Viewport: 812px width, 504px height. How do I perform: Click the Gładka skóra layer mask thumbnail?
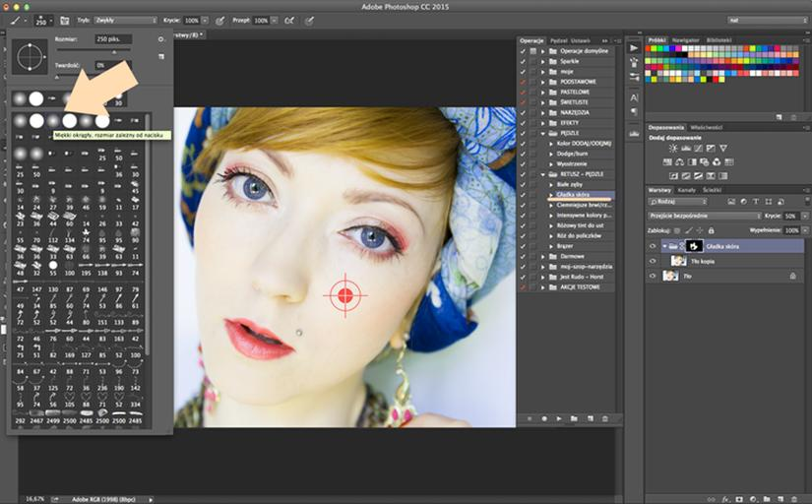pyautogui.click(x=694, y=246)
